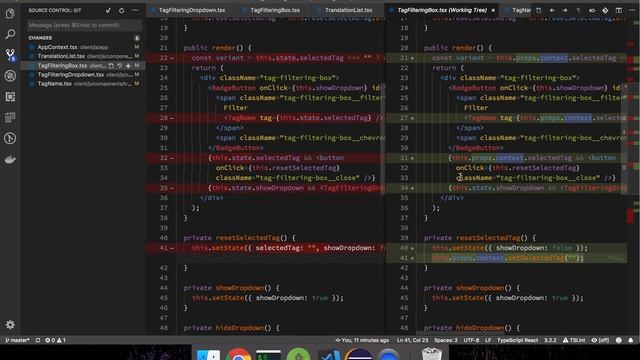640x360 pixels.
Task: Open the Extensions view in the activity bar
Action: click(10, 97)
